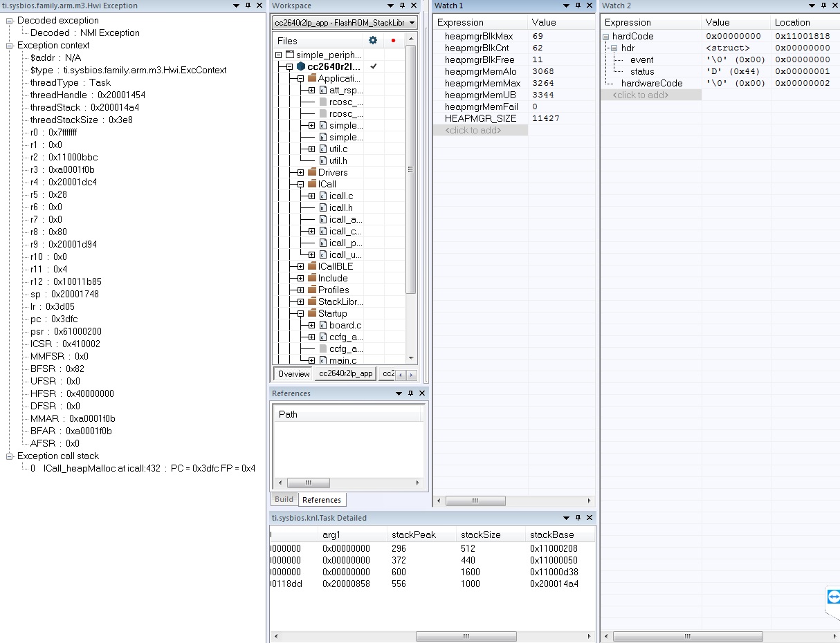
Task: Collapse the hdr struct in Watch 2
Action: [614, 48]
